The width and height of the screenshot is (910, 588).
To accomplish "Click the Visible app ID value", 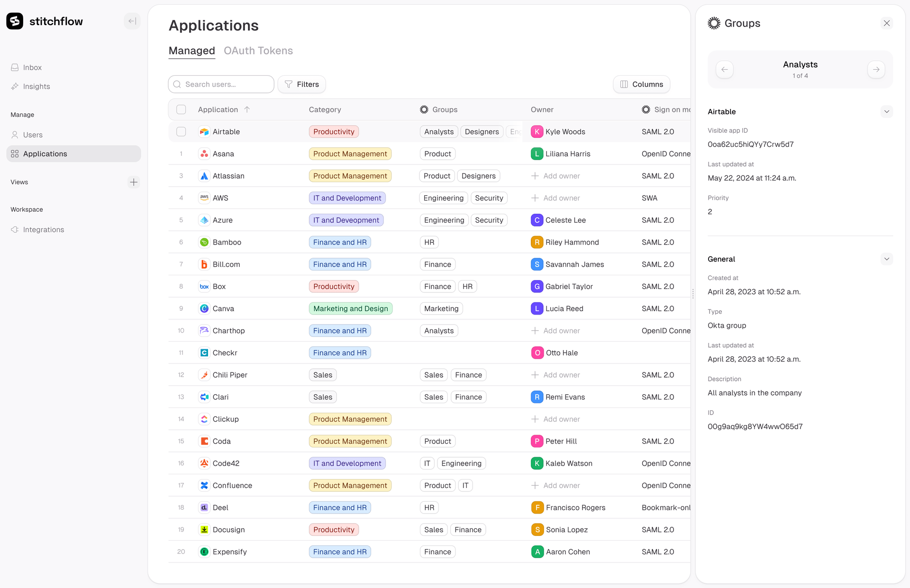I will coord(750,145).
